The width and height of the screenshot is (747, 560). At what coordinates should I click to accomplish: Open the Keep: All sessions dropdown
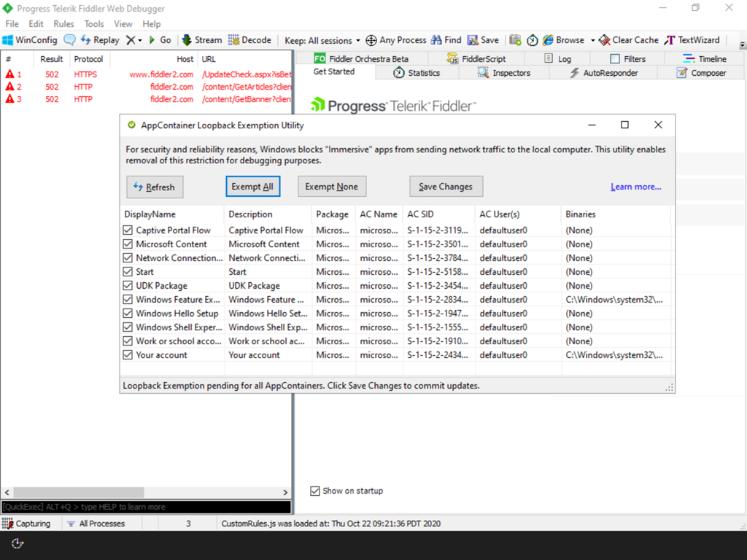(x=322, y=41)
